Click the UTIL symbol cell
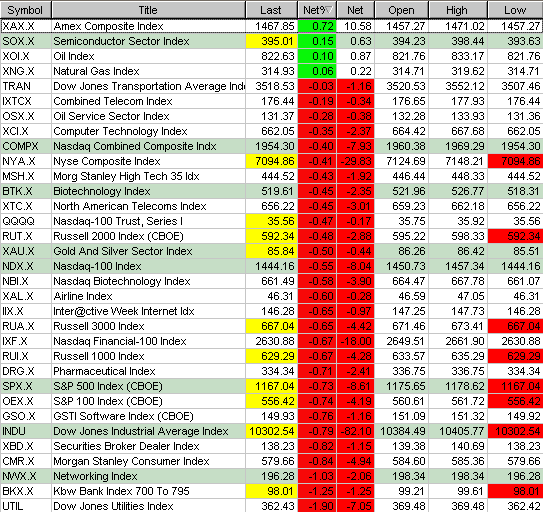This screenshot has height=512, width=543. tap(26, 506)
